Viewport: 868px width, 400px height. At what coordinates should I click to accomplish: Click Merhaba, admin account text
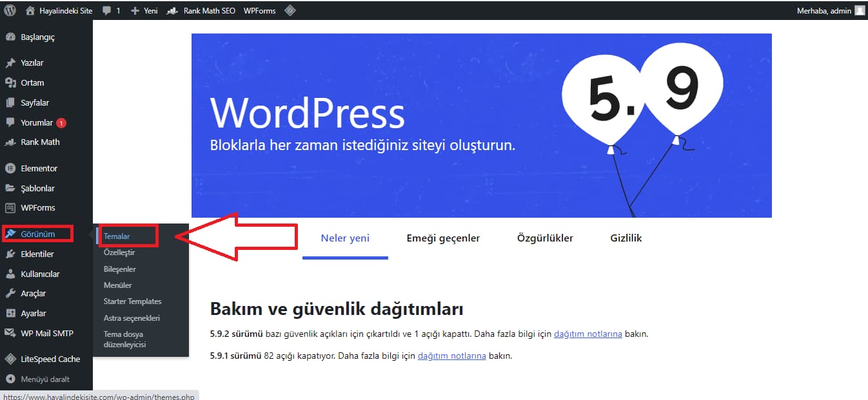[824, 11]
